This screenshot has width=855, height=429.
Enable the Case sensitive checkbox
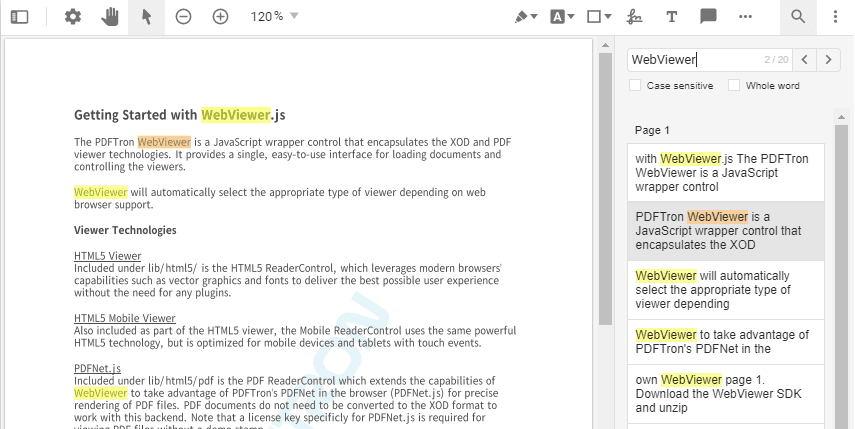pyautogui.click(x=635, y=86)
